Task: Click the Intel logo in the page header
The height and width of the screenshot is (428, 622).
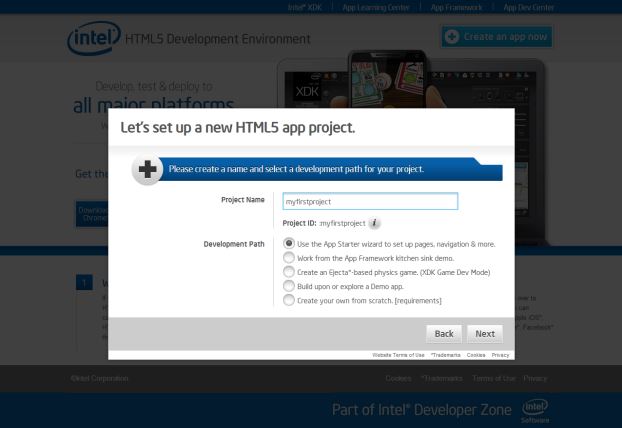Action: pos(94,38)
